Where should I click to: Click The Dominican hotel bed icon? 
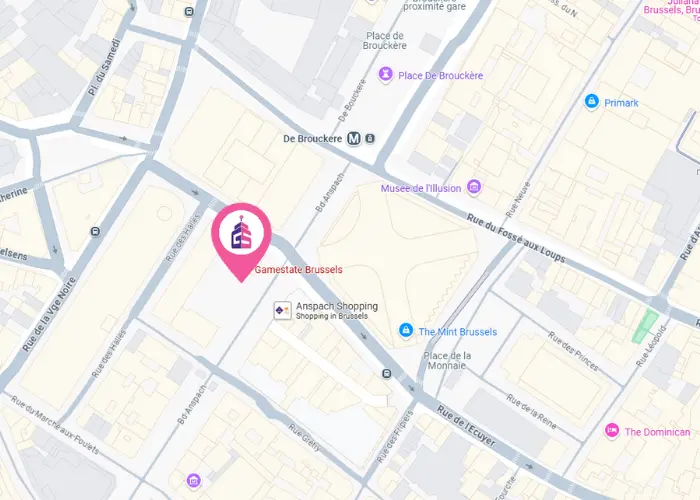(612, 431)
